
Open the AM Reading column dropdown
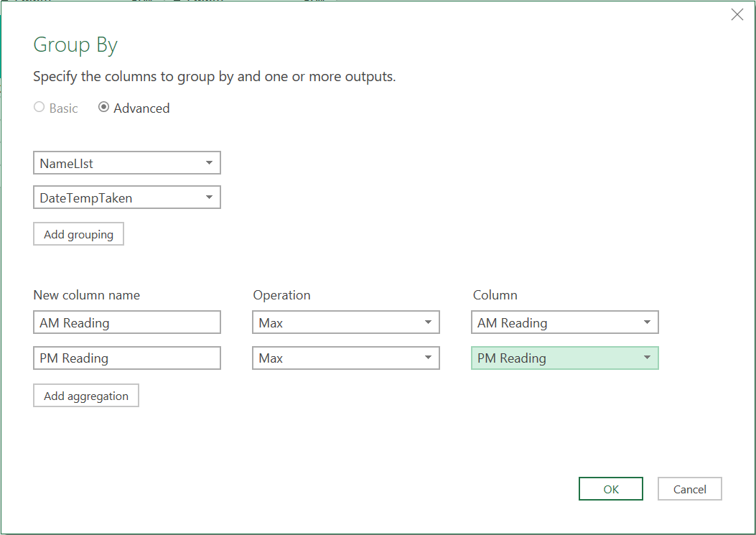[x=564, y=322]
